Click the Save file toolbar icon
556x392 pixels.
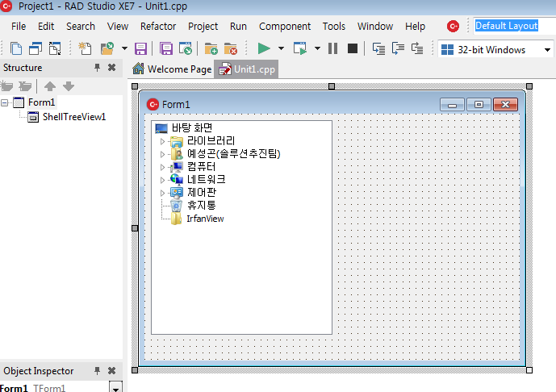pyautogui.click(x=140, y=49)
